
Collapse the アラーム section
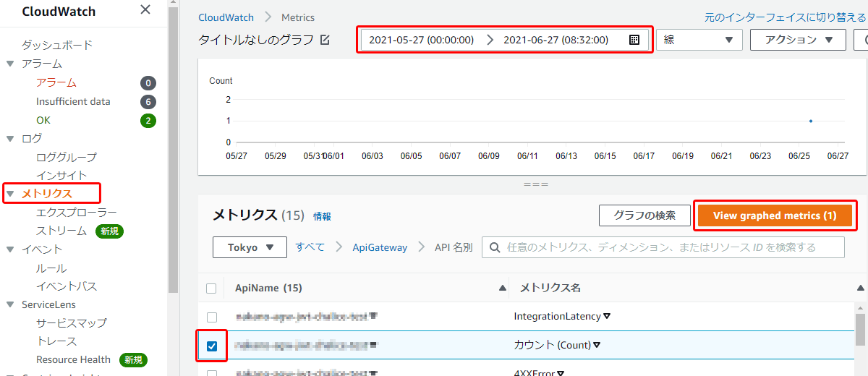tap(10, 64)
